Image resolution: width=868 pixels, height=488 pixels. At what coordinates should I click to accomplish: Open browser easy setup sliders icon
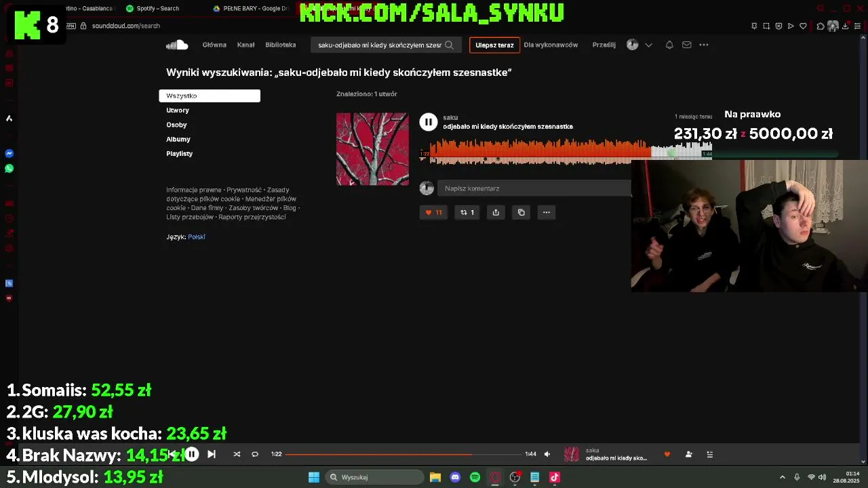tap(857, 26)
